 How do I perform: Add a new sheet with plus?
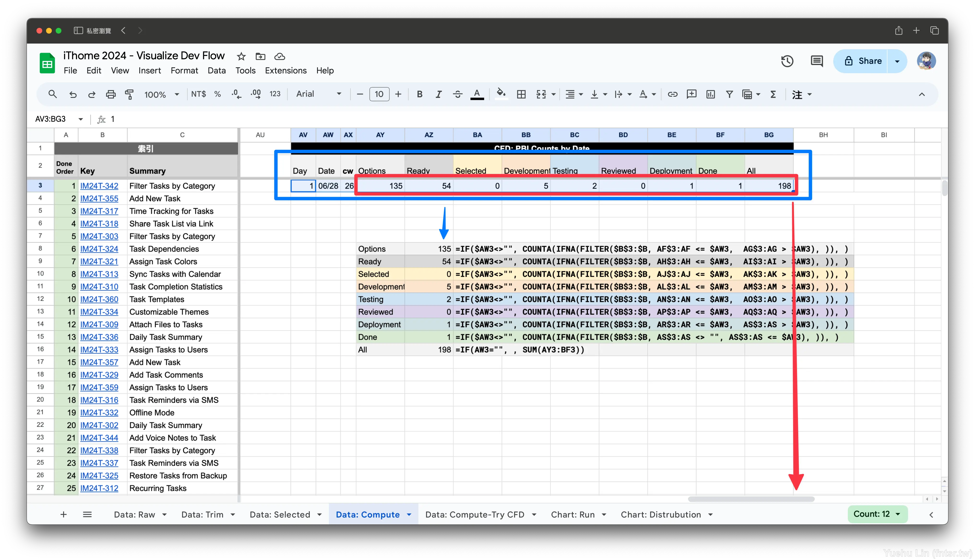[64, 514]
